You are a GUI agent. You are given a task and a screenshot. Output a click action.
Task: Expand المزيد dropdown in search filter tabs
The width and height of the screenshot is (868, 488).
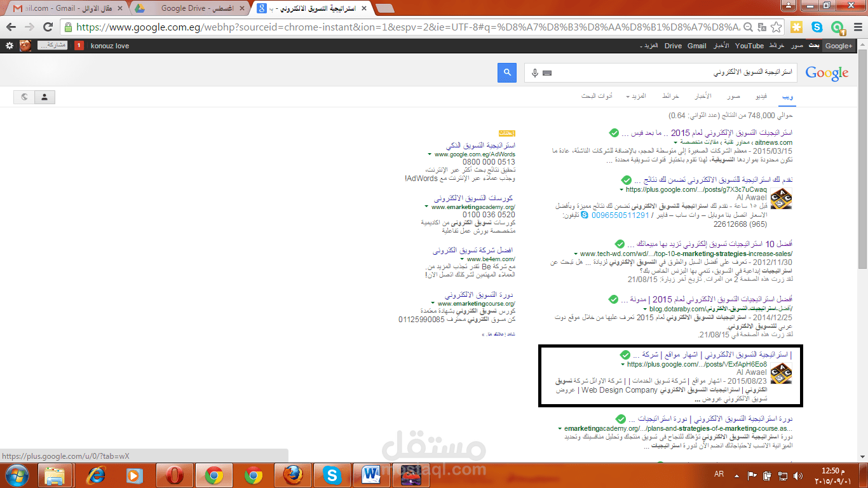click(x=636, y=96)
